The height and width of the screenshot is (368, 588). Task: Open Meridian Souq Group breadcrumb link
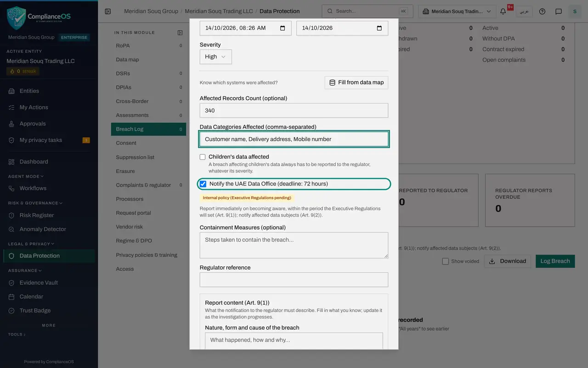click(x=151, y=11)
